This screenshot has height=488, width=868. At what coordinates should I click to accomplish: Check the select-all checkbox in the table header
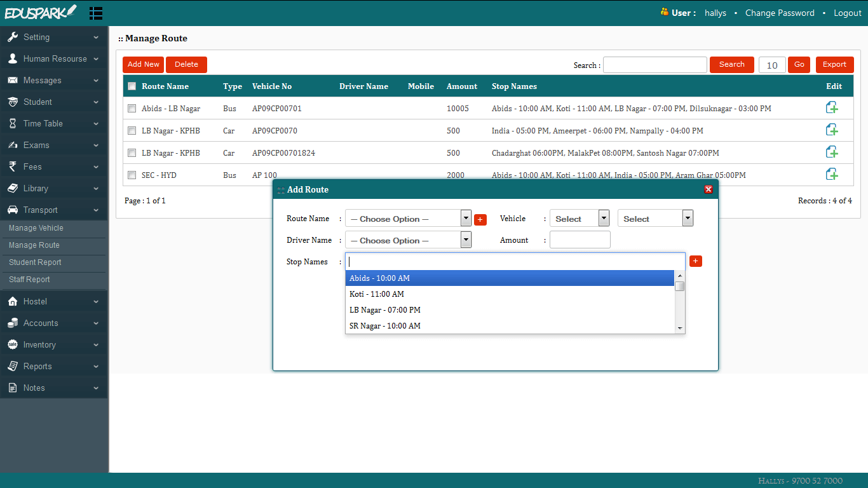click(x=132, y=86)
